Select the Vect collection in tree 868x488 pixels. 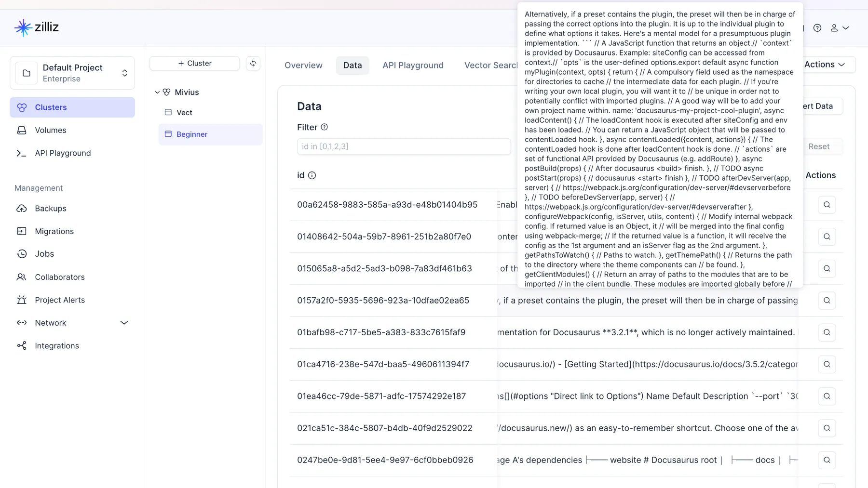click(x=184, y=113)
